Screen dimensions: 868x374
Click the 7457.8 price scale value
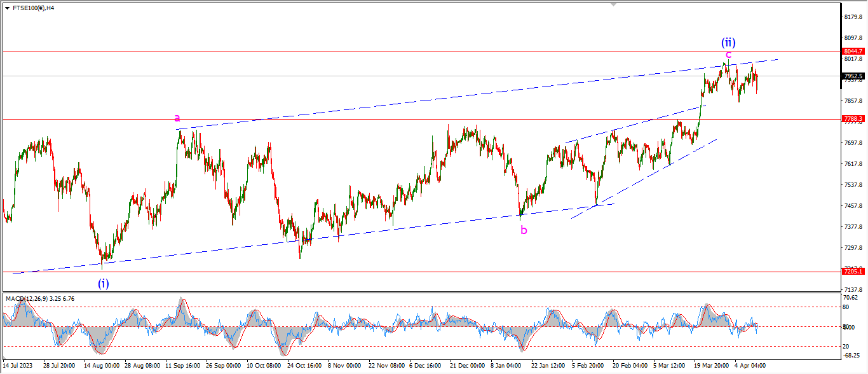(853, 206)
